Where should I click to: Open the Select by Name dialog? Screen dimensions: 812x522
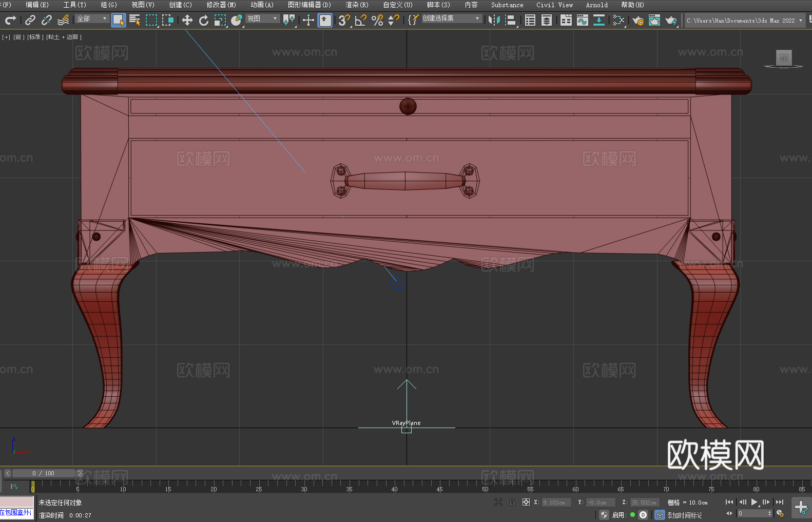135,20
